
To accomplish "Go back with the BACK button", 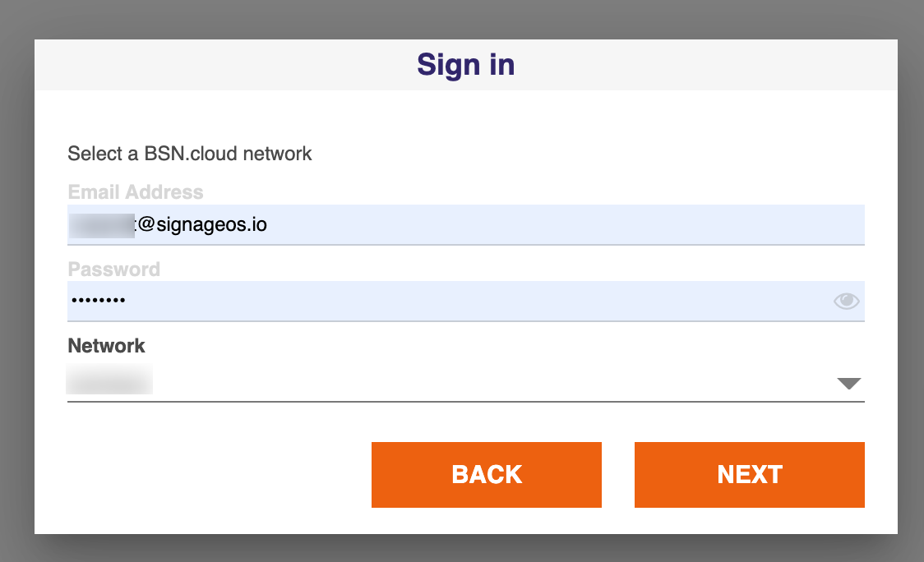I will pos(486,475).
